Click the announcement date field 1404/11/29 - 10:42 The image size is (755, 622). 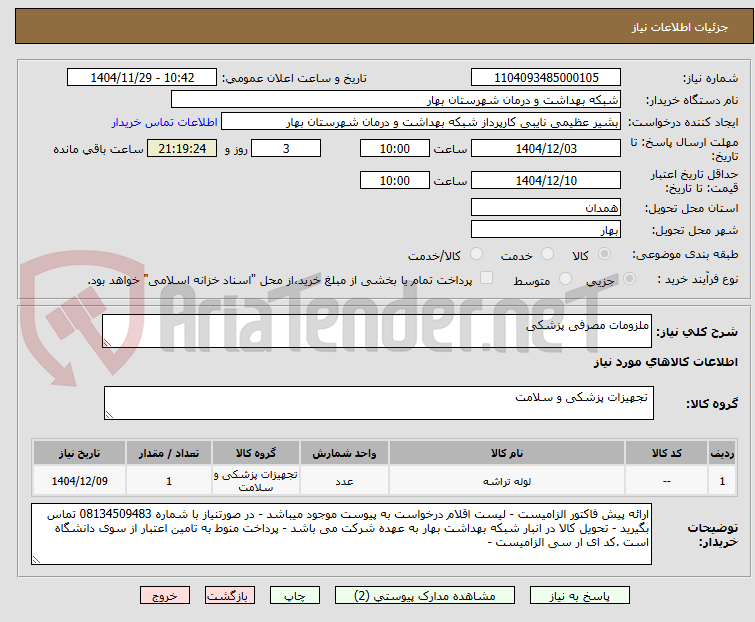142,78
